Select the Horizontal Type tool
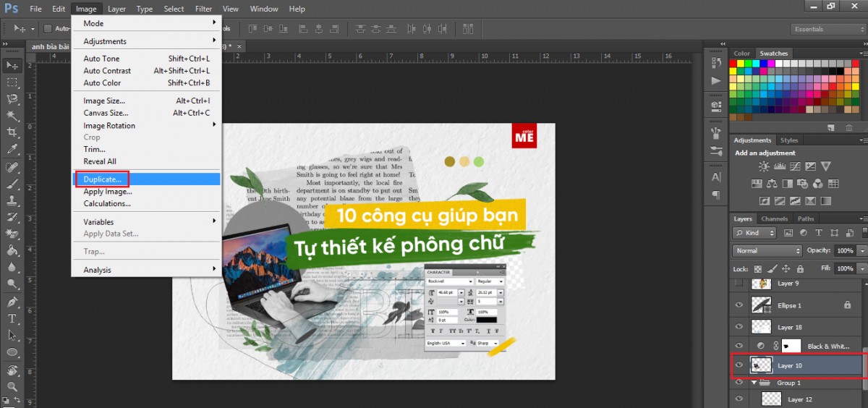Image resolution: width=868 pixels, height=408 pixels. click(12, 318)
